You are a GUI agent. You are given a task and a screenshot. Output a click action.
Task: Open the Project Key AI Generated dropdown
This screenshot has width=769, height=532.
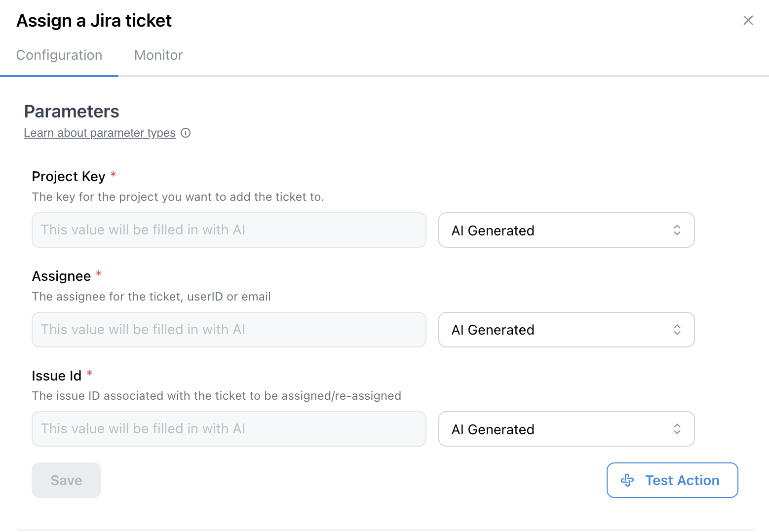click(566, 230)
